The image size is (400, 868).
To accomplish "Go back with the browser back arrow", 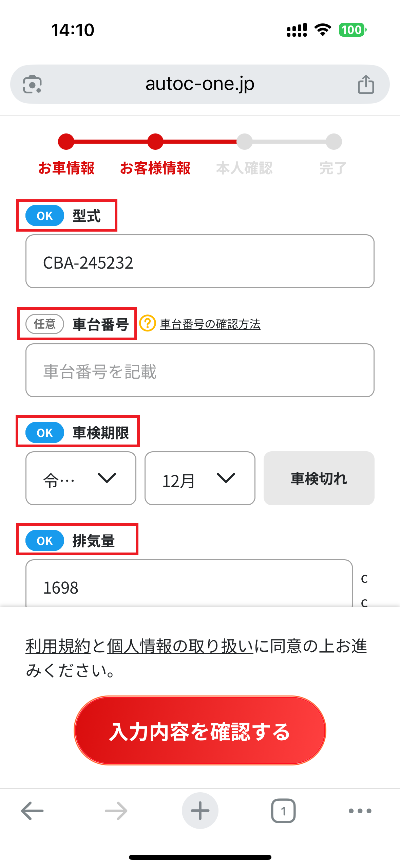I will point(32,811).
